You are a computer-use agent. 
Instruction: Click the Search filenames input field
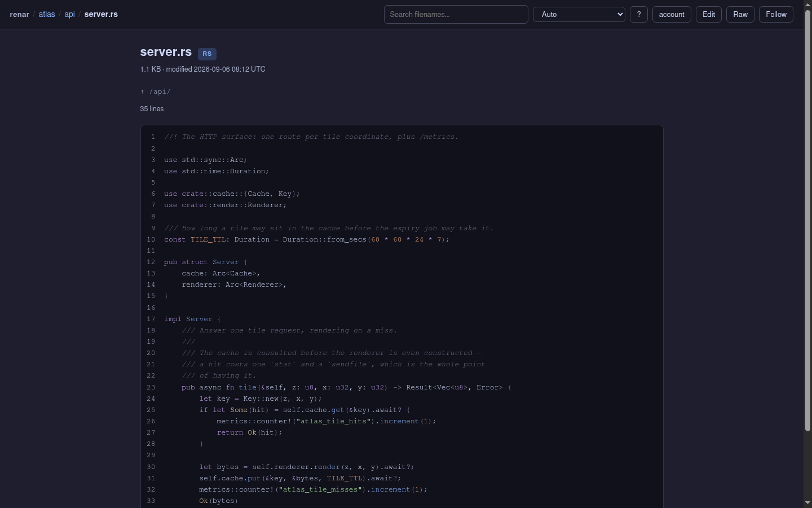(x=456, y=15)
